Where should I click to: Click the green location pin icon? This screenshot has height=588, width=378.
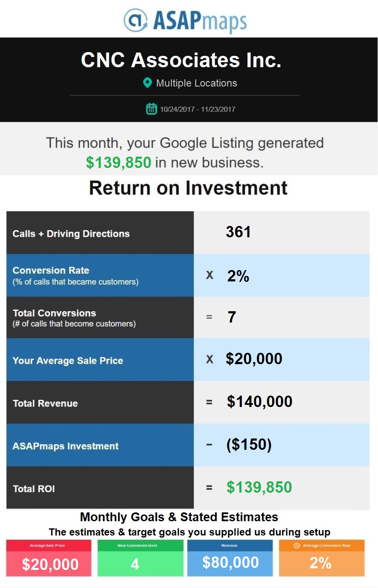point(147,83)
